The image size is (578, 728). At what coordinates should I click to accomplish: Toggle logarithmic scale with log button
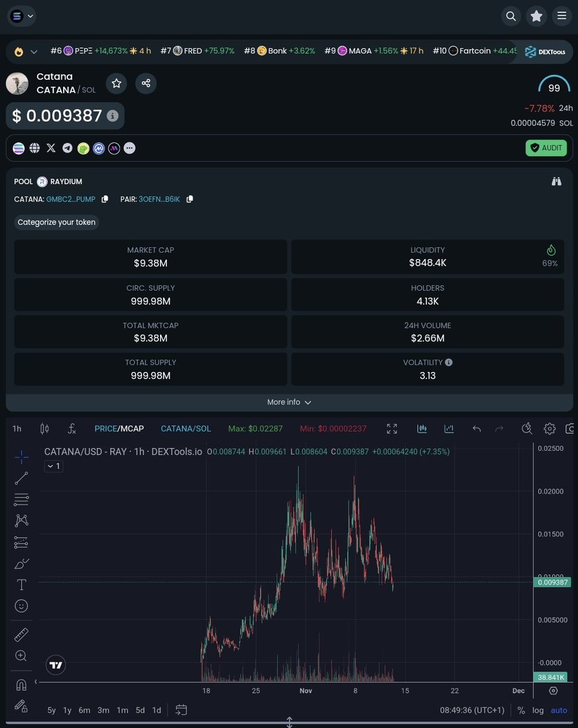(x=537, y=710)
